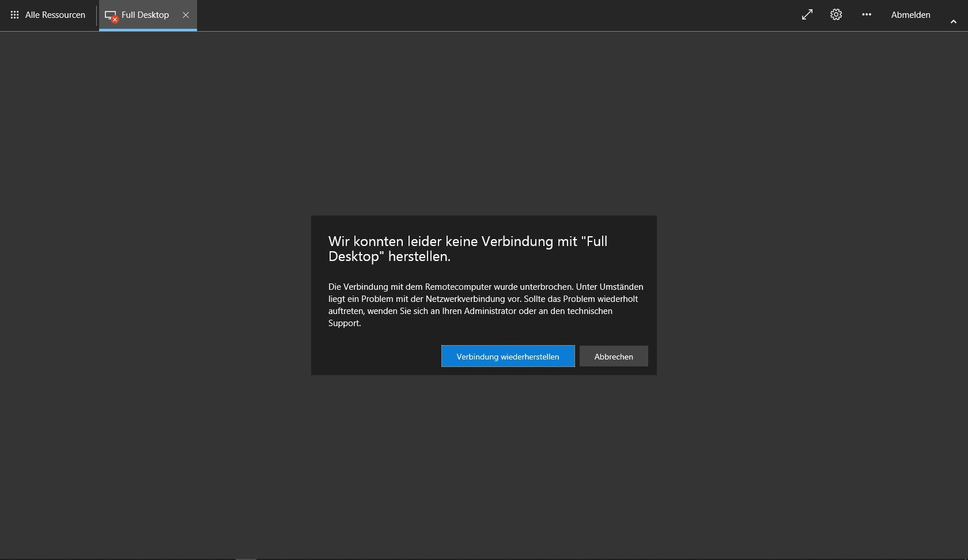Click Abmelden to sign out

910,15
